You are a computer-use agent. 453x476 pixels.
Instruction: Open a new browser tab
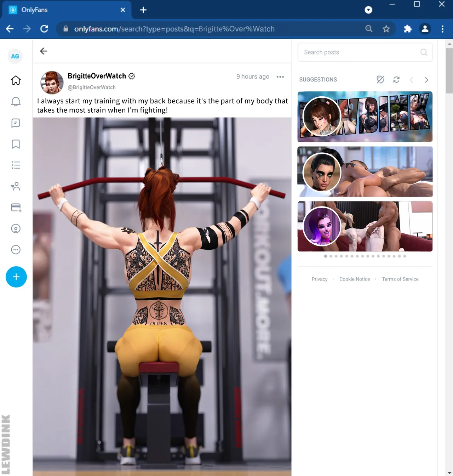click(143, 10)
